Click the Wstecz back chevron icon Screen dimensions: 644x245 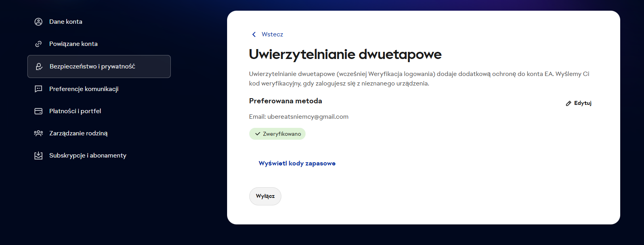point(254,34)
